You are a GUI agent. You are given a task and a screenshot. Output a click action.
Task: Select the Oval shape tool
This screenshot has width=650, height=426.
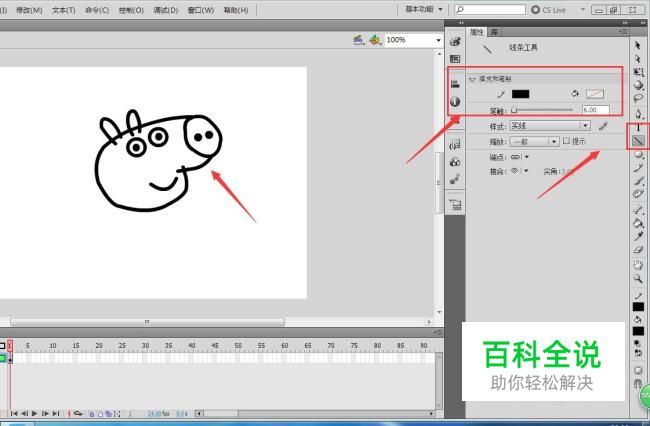click(638, 155)
